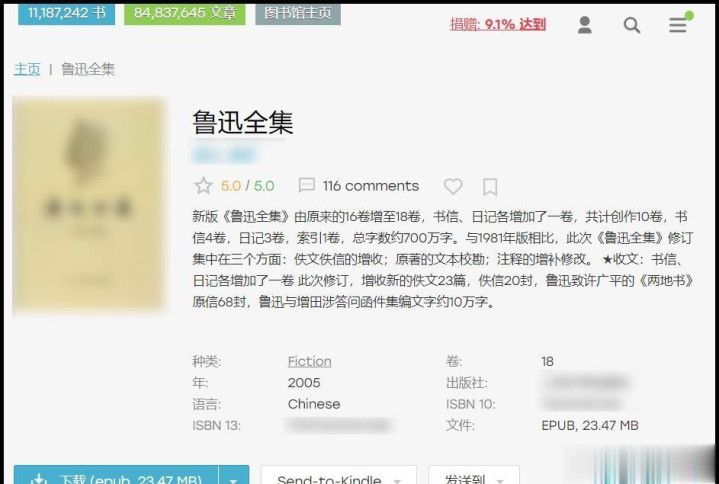The height and width of the screenshot is (484, 719).
Task: Rate the book with the star icon
Action: [203, 186]
